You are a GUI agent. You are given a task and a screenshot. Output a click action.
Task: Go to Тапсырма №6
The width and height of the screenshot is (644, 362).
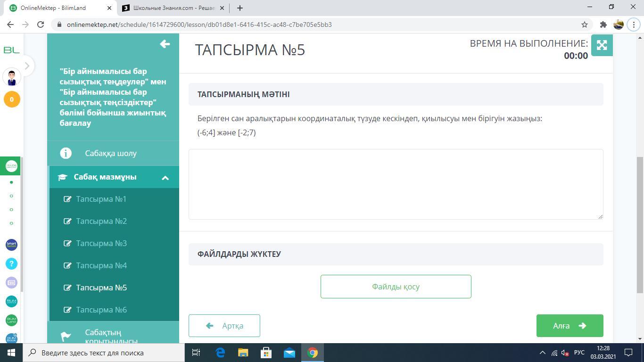(x=101, y=310)
